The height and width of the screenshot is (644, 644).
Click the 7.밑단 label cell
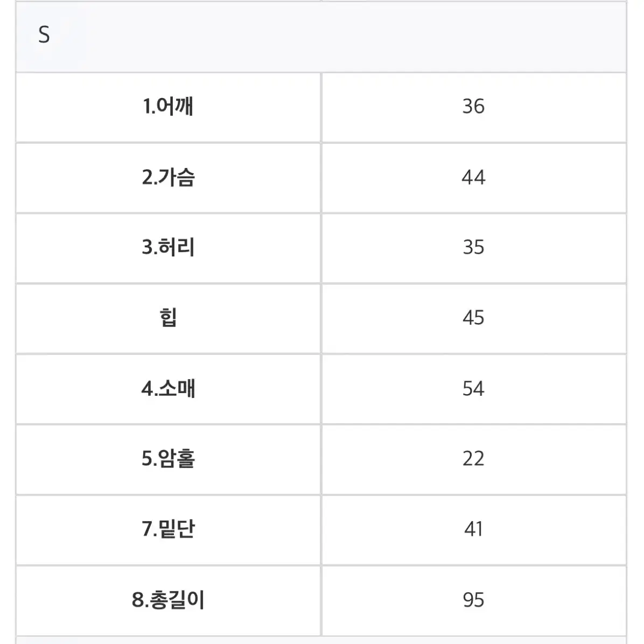pos(168,530)
